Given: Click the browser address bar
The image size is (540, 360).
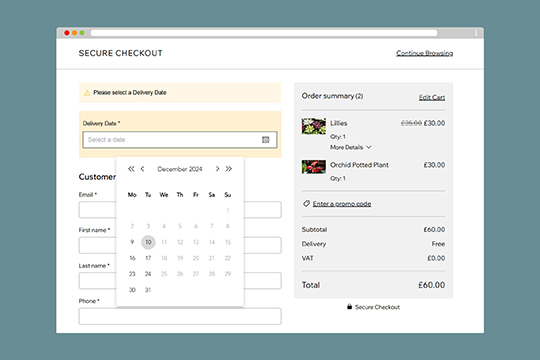Looking at the screenshot, I should pyautogui.click(x=264, y=33).
